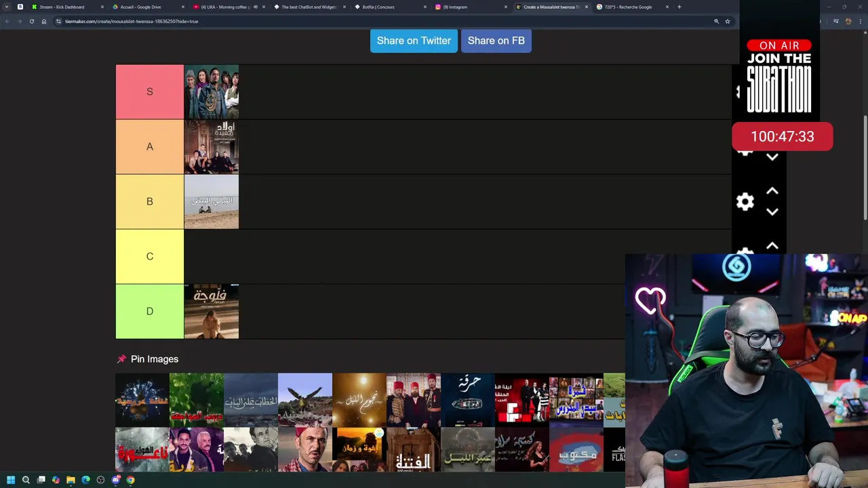Select the beach image in B tier
The image size is (868, 488).
tap(212, 202)
